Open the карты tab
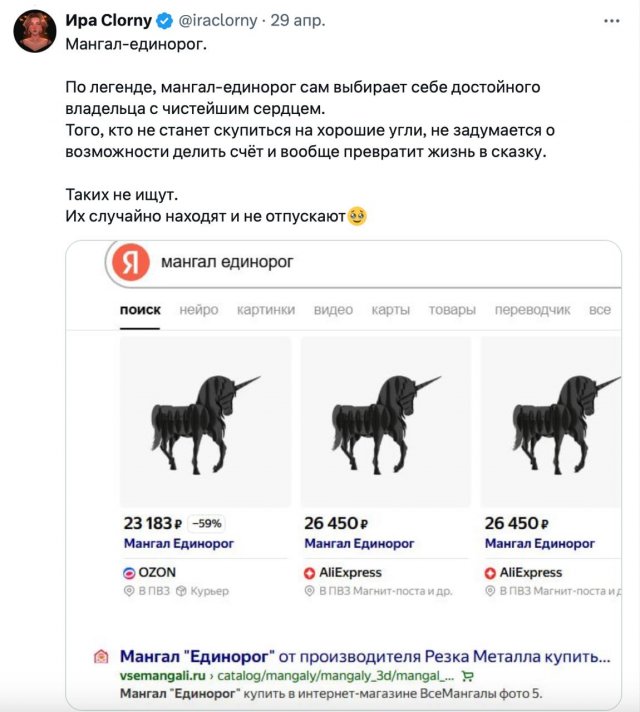Screen dimensions: 640x712 click(391, 310)
